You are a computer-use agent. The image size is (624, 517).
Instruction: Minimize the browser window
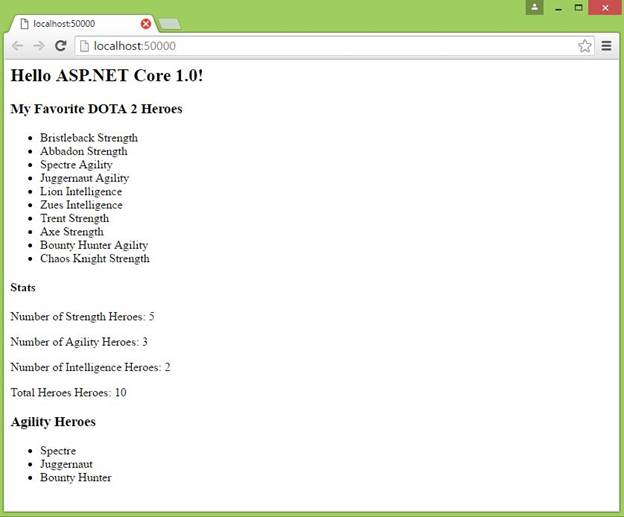tap(558, 8)
